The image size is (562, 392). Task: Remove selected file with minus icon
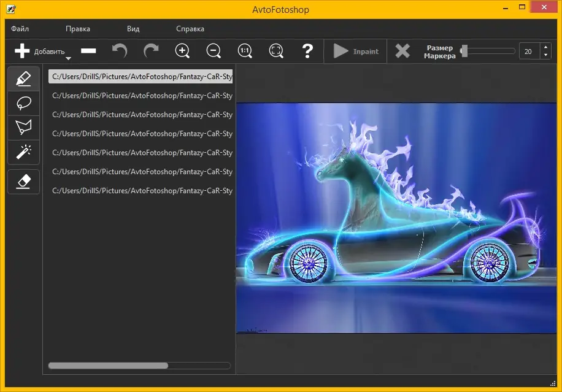pos(88,52)
